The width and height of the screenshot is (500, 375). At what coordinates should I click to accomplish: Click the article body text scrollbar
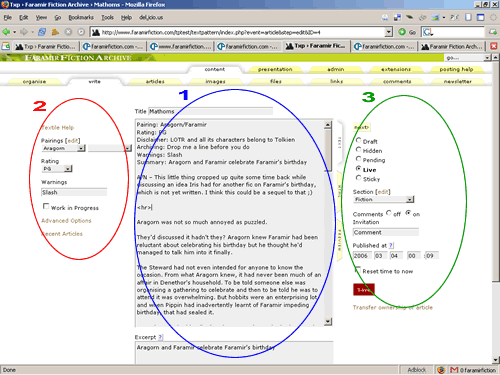(328, 223)
